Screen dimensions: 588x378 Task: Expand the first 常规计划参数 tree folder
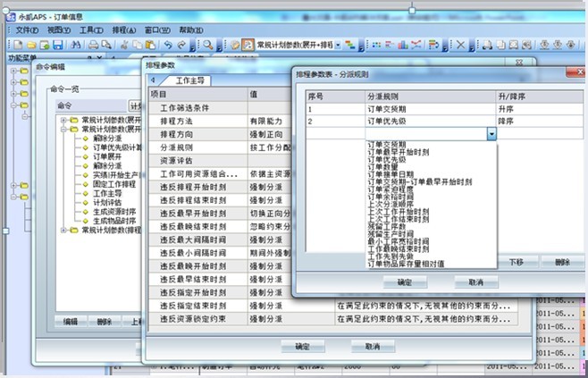pos(63,120)
